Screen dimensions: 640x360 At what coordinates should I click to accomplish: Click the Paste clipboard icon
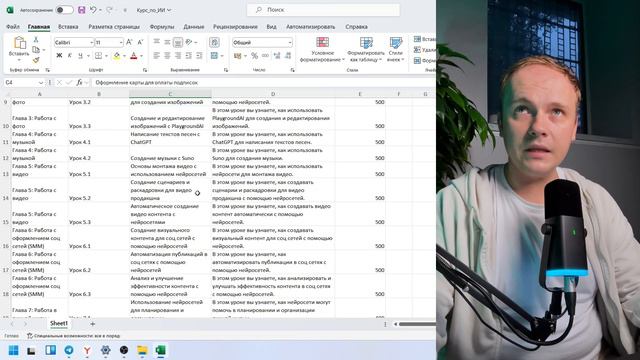click(x=19, y=42)
